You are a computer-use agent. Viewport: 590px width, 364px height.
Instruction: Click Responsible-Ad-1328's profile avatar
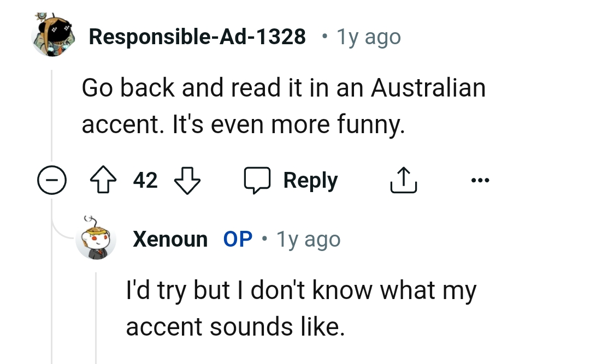(53, 34)
